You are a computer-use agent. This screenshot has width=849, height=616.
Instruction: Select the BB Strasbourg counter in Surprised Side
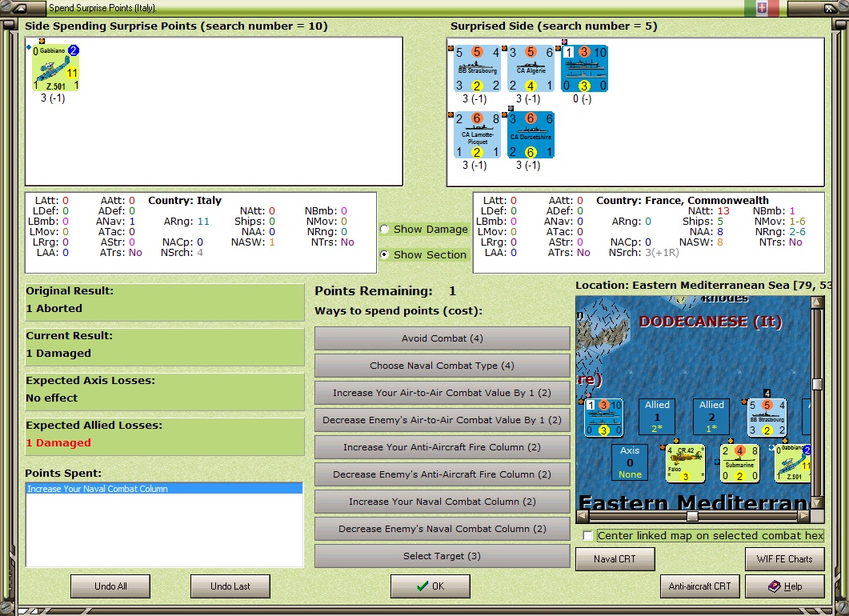coord(477,68)
